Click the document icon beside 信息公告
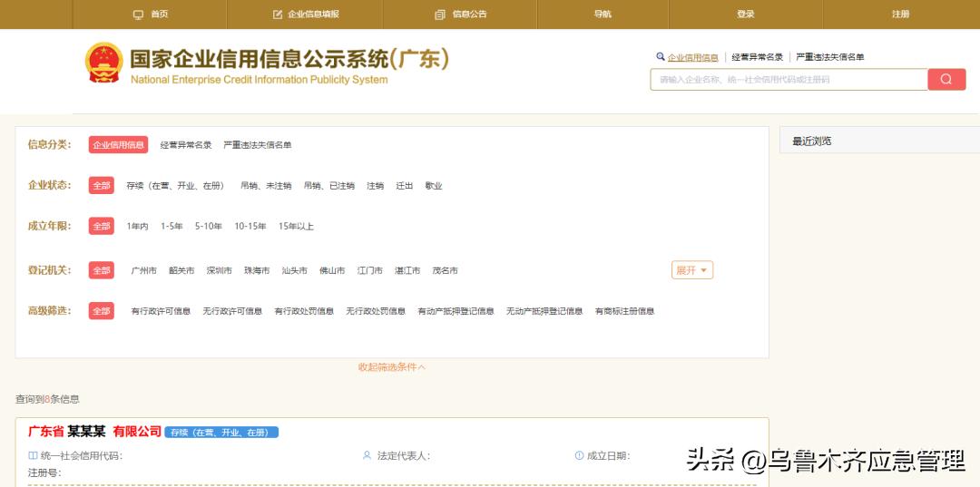 (x=440, y=15)
